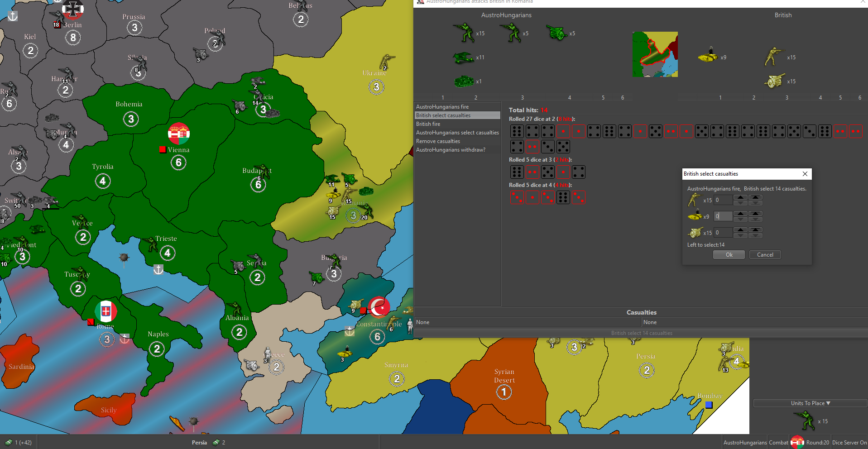Close the British select casualties dialog
Viewport: 868px width, 449px height.
point(805,174)
